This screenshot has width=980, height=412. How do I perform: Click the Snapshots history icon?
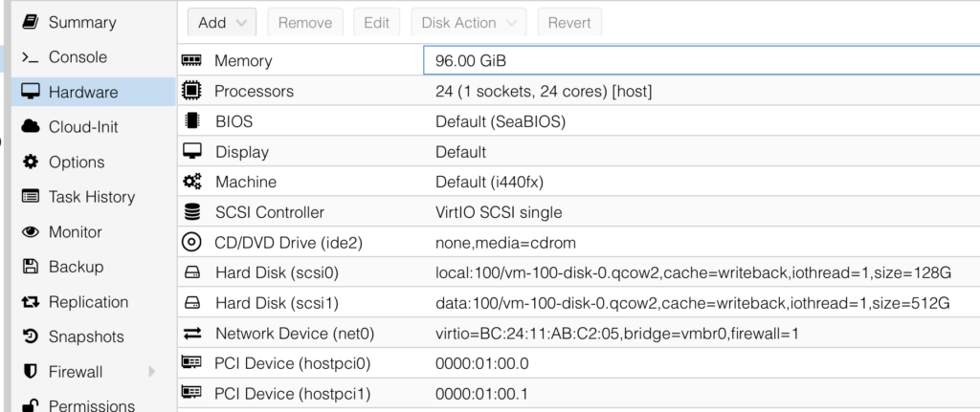[30, 336]
